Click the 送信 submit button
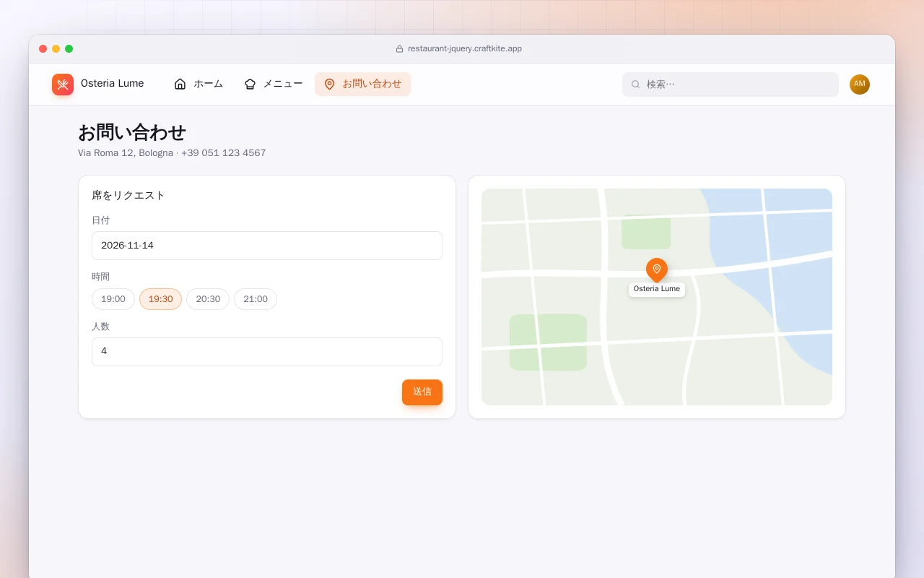The height and width of the screenshot is (578, 924). 422,392
